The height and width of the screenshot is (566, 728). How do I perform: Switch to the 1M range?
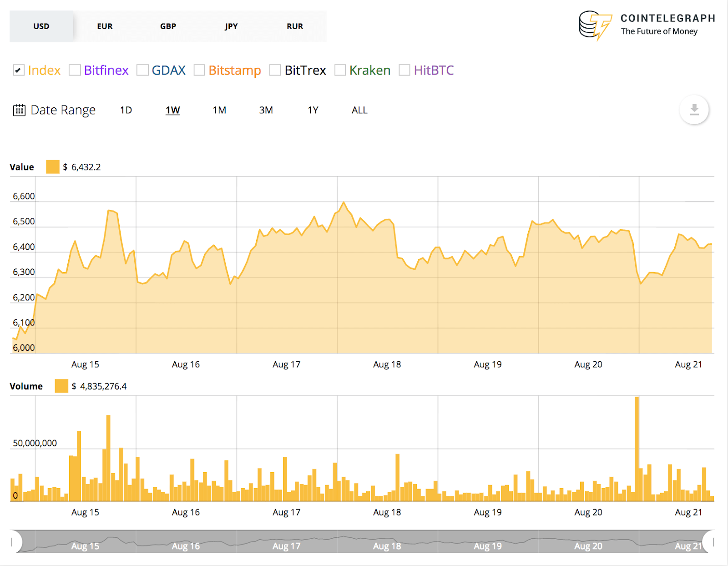(x=219, y=110)
